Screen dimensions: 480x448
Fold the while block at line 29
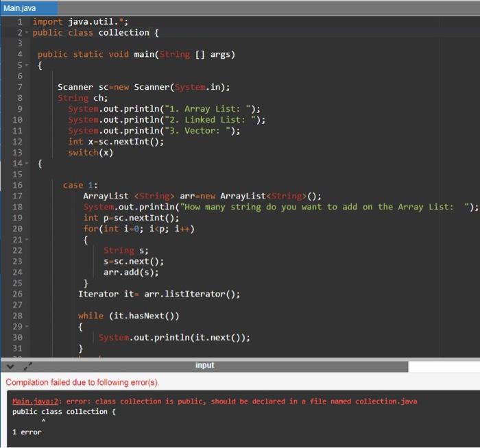pyautogui.click(x=27, y=327)
